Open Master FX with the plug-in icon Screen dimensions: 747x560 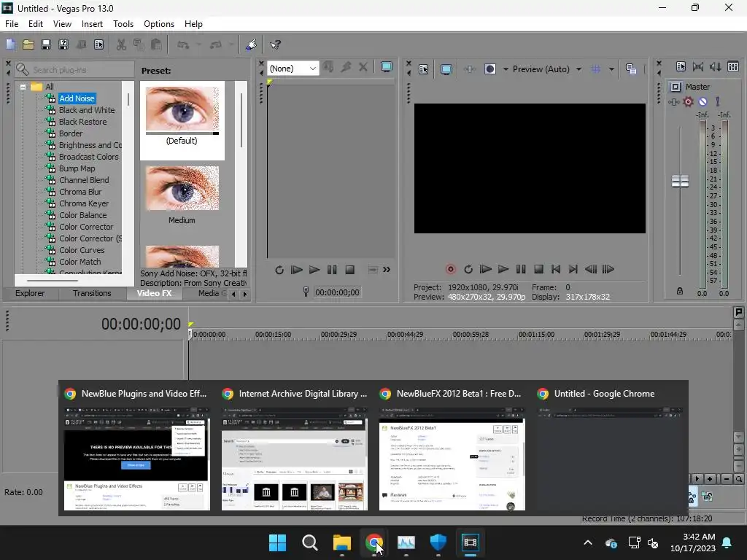tap(673, 102)
